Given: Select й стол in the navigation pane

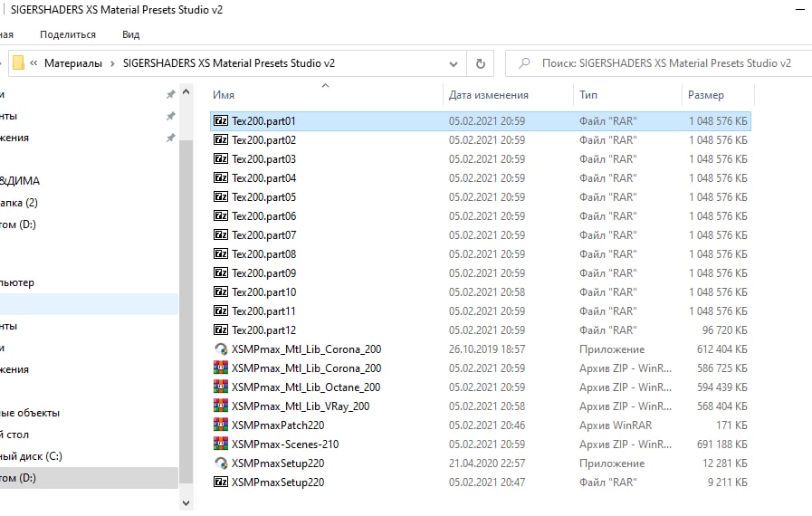Looking at the screenshot, I should click(x=14, y=435).
